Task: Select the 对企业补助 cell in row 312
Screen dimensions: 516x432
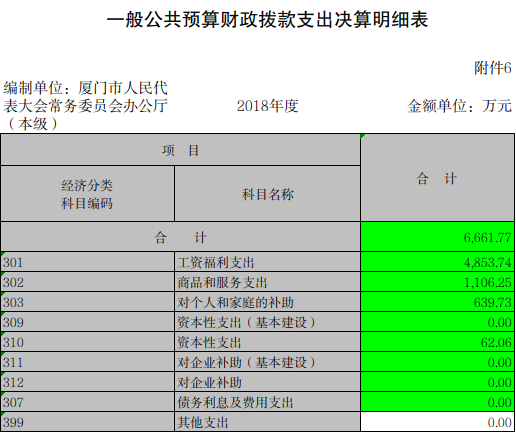Action: 267,382
